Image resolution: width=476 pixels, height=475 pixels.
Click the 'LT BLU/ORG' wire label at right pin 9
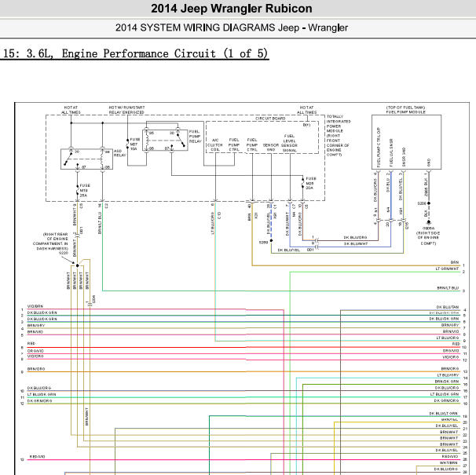pyautogui.click(x=448, y=338)
